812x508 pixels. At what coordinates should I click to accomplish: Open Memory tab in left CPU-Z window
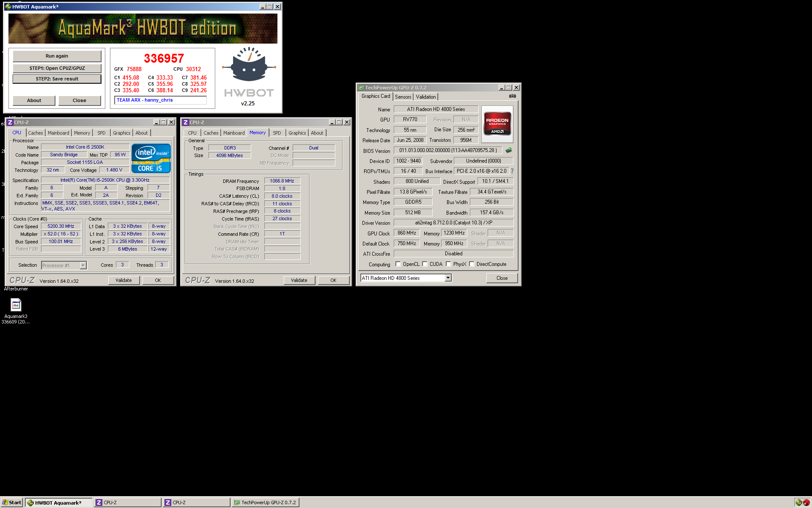[x=82, y=133]
